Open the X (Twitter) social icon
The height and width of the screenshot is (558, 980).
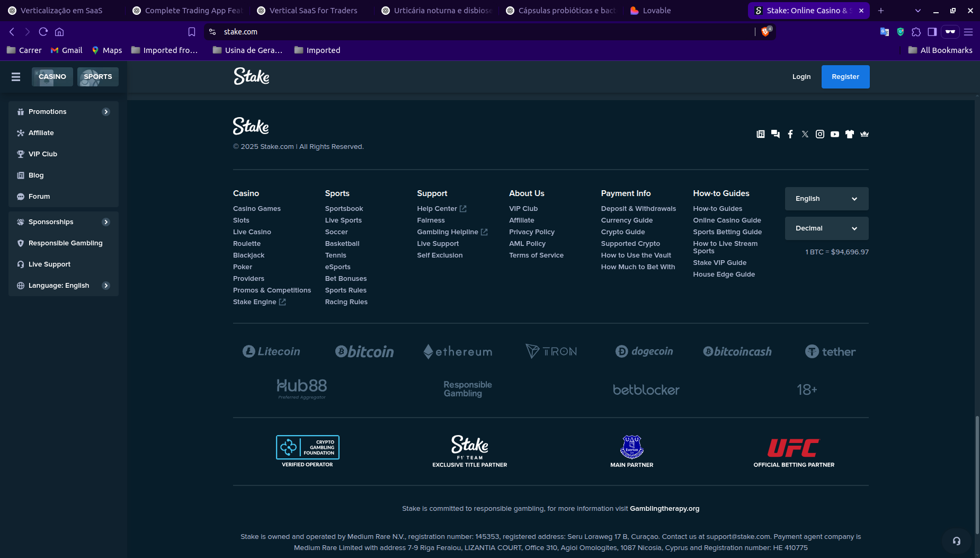click(805, 134)
